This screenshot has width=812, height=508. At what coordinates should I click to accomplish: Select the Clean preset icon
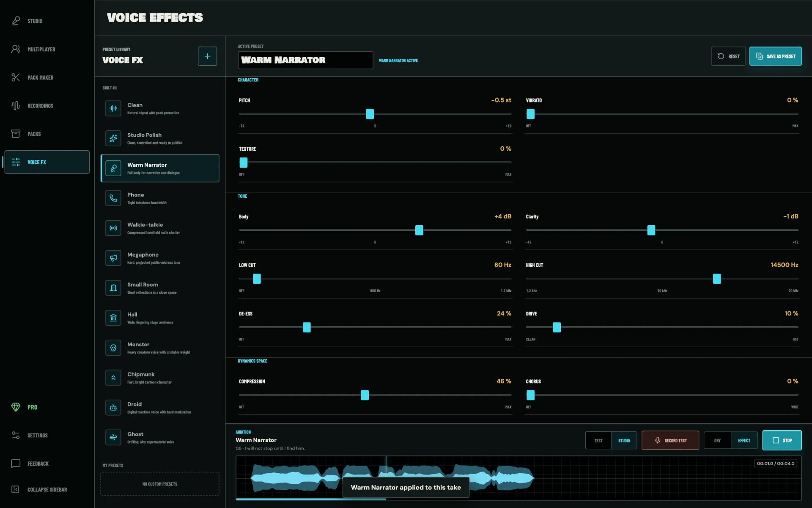pyautogui.click(x=113, y=108)
